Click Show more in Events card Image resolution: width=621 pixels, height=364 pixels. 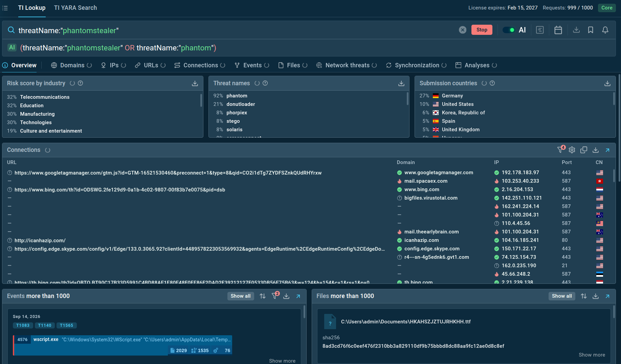pos(282,361)
